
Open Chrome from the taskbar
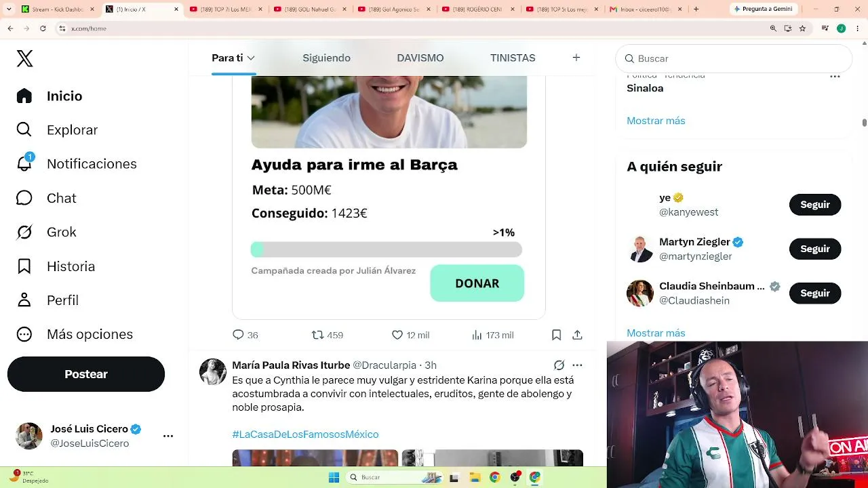coord(495,477)
